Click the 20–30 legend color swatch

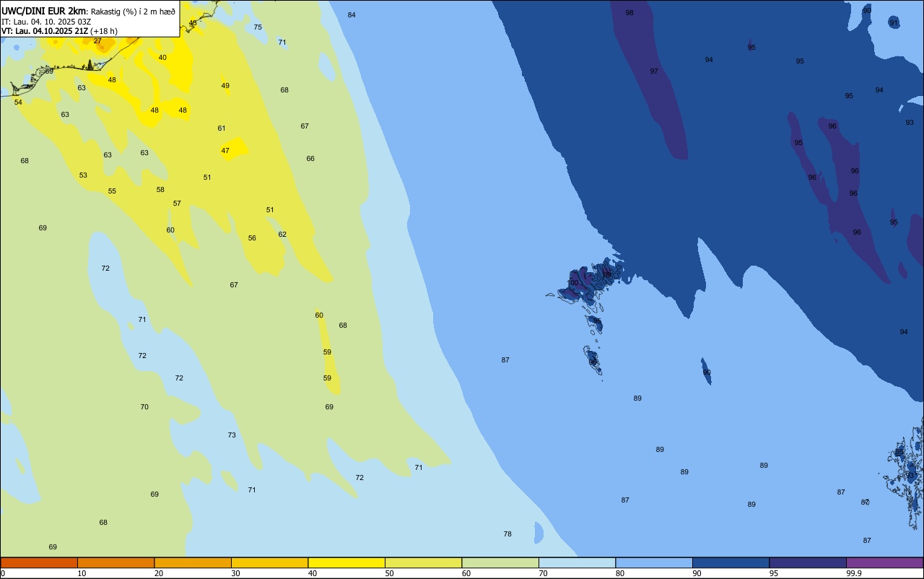(193, 562)
